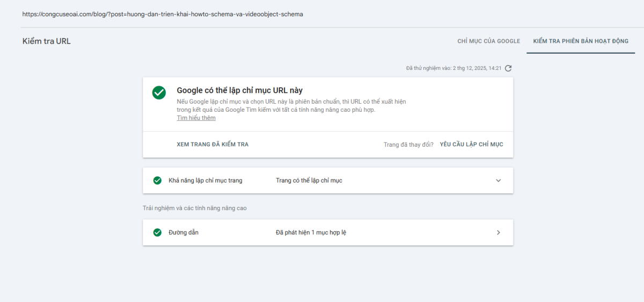The width and height of the screenshot is (644, 302).
Task: Click 'Kiểm tra URL' heading
Action: click(x=46, y=41)
